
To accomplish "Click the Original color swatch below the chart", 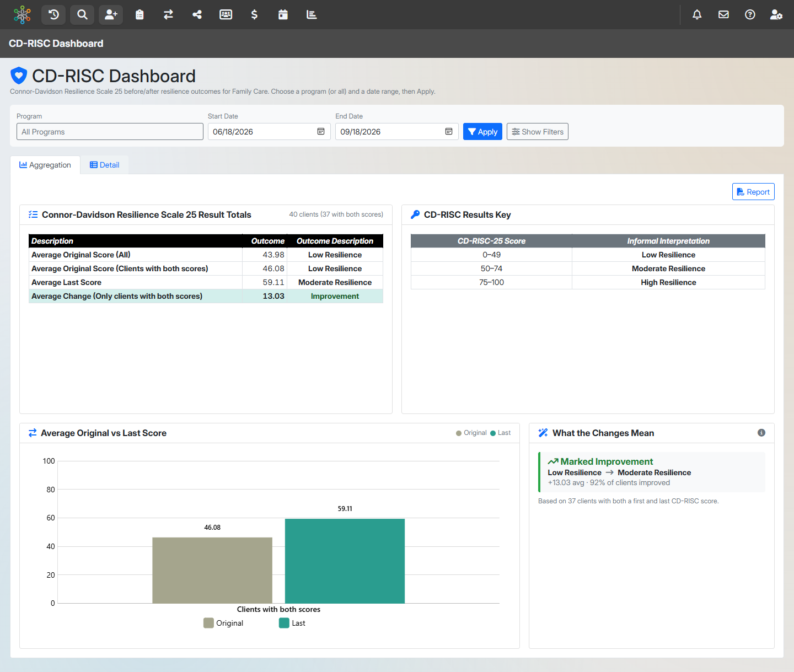I will point(208,623).
